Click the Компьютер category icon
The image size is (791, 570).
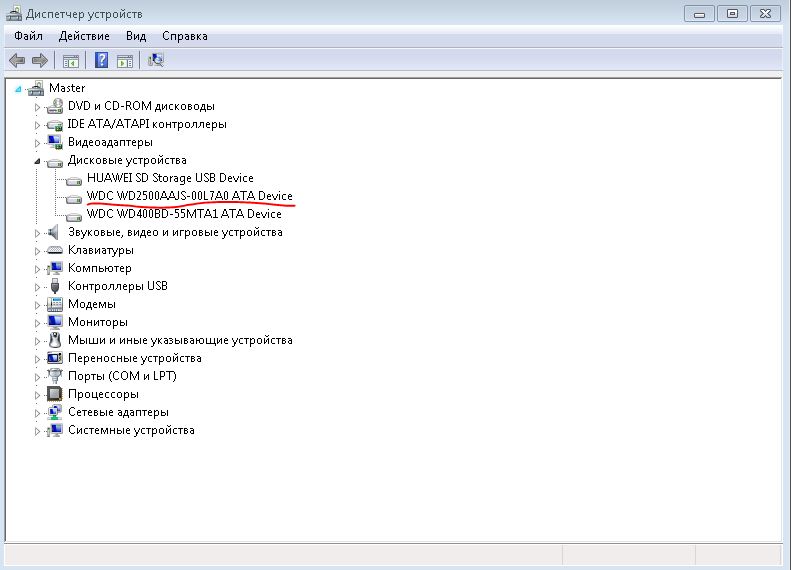[54, 268]
